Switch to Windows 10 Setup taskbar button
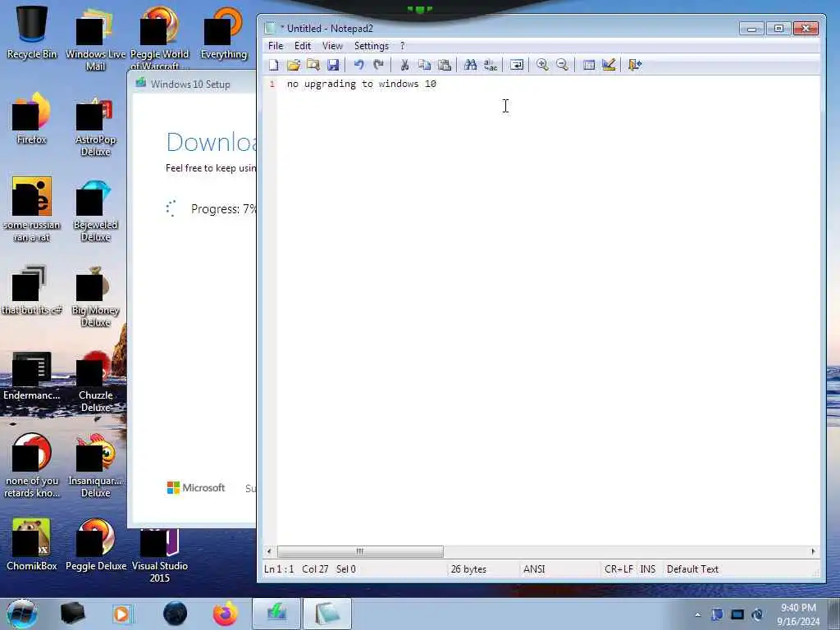Image resolution: width=840 pixels, height=630 pixels. tap(276, 614)
